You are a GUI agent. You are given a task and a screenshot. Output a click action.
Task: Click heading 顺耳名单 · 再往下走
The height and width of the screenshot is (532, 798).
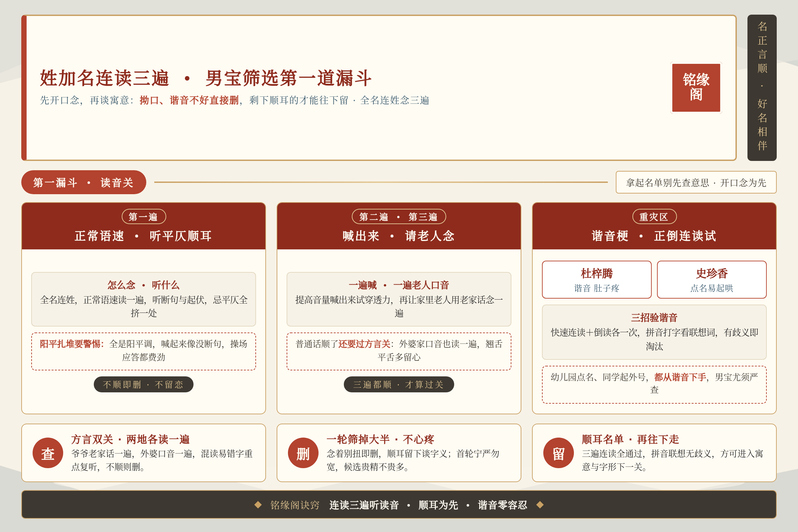(630, 439)
